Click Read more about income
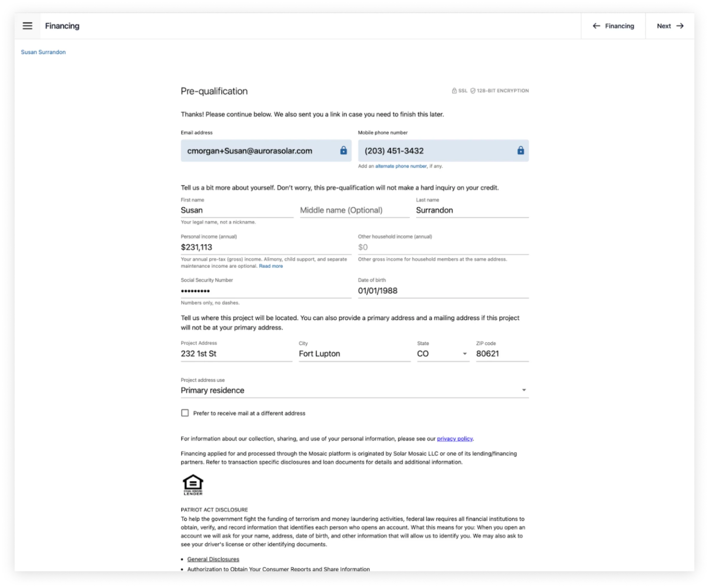709x588 pixels. pos(271,266)
